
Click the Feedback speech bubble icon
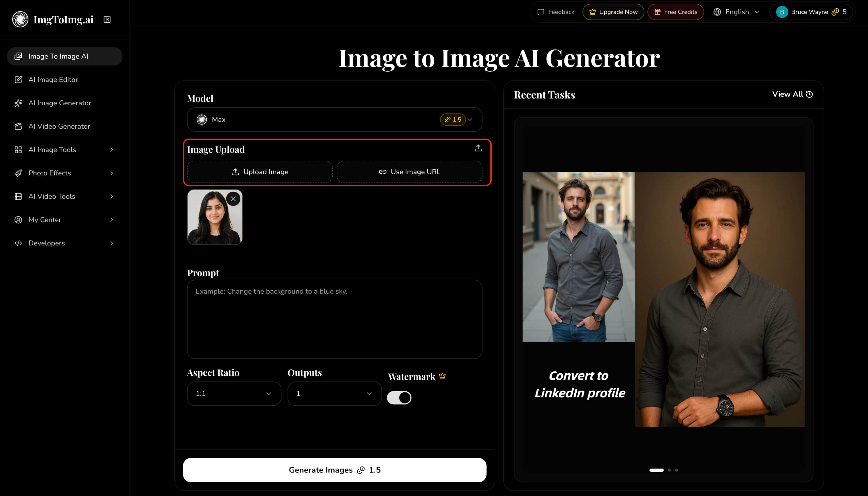click(x=541, y=12)
